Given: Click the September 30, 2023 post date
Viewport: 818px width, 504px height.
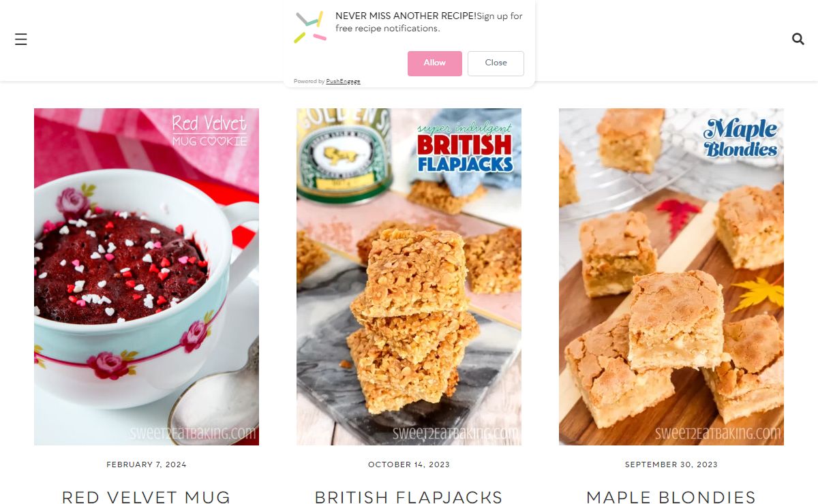Looking at the screenshot, I should (x=671, y=464).
